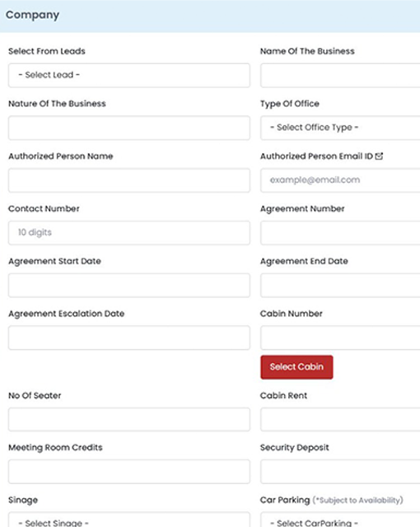The height and width of the screenshot is (527, 420).
Task: Click the Agreement Escalation Date field
Action: pyautogui.click(x=129, y=338)
